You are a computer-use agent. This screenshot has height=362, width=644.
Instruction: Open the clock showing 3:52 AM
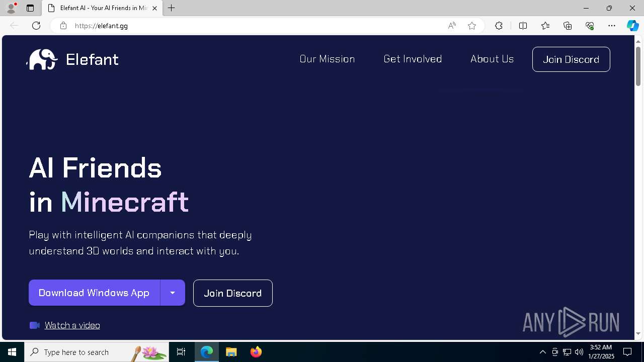[x=601, y=352]
